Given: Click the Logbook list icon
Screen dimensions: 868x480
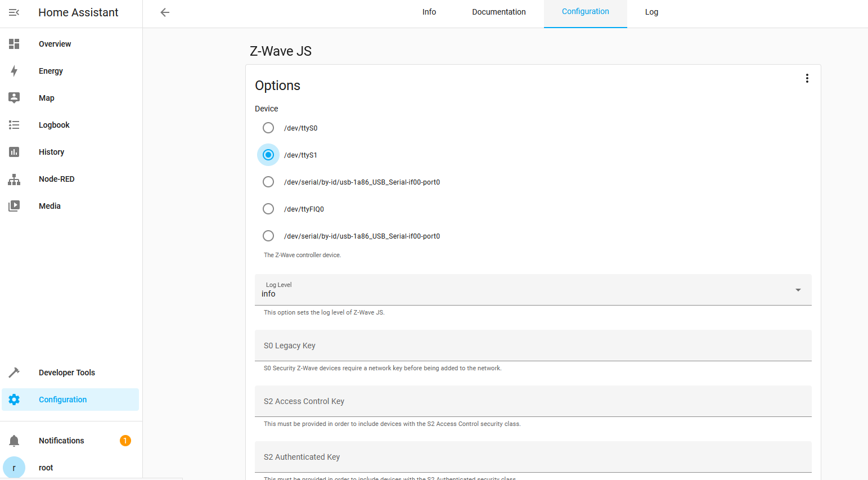Looking at the screenshot, I should tap(14, 125).
